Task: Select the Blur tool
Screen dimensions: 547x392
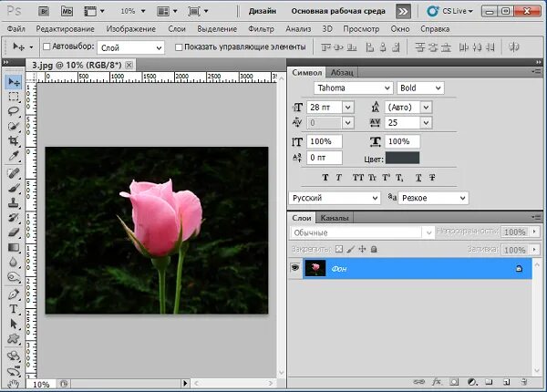Action: point(14,262)
